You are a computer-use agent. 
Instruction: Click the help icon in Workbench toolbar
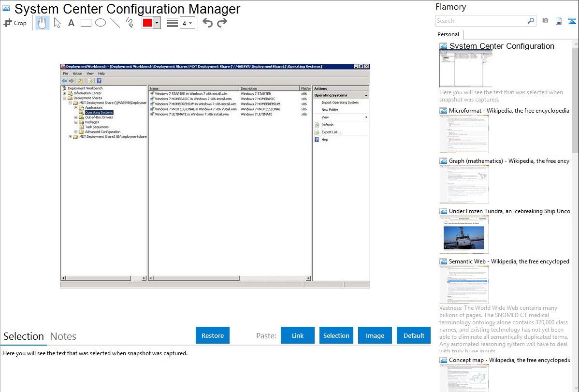100,81
